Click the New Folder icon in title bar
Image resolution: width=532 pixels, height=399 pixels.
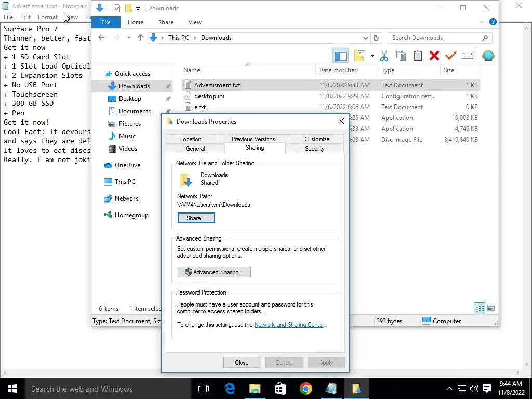click(x=128, y=8)
